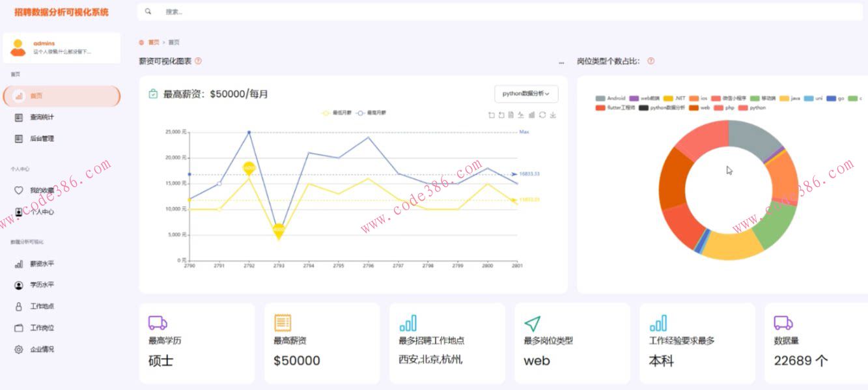Click the help icon beside 薪资可视化图表
Image resolution: width=868 pixels, height=390 pixels.
click(198, 61)
